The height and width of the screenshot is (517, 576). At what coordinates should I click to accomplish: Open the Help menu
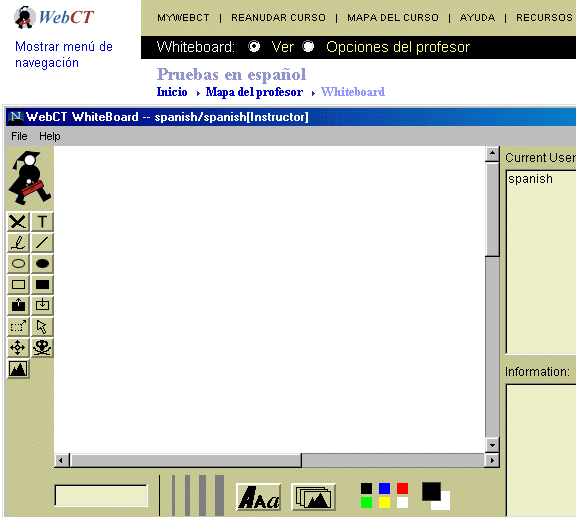pyautogui.click(x=50, y=136)
